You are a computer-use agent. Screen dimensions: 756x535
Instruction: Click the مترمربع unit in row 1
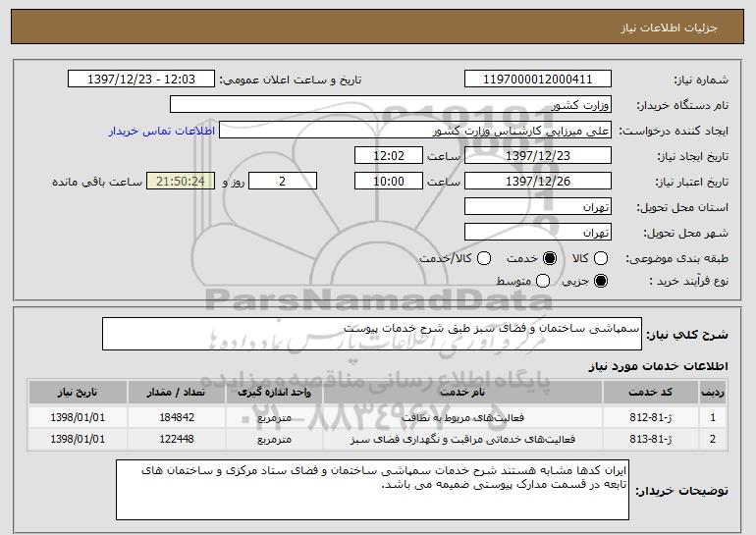(274, 417)
